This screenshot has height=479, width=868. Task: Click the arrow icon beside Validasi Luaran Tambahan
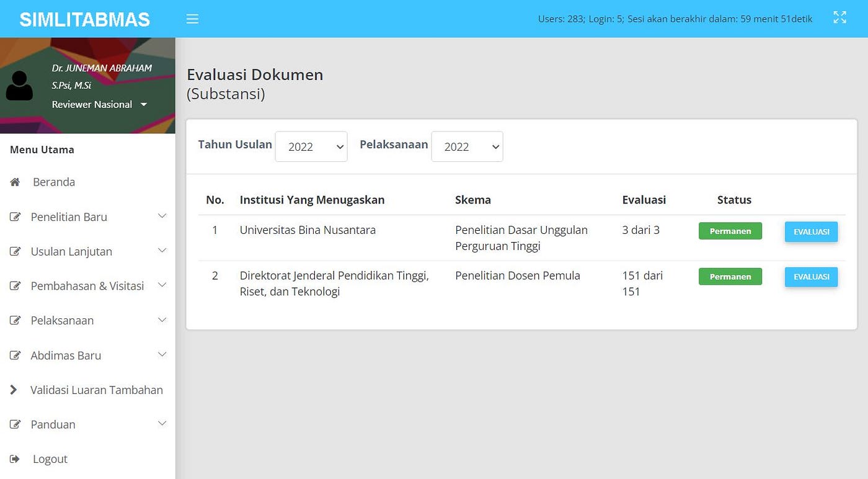pyautogui.click(x=14, y=390)
